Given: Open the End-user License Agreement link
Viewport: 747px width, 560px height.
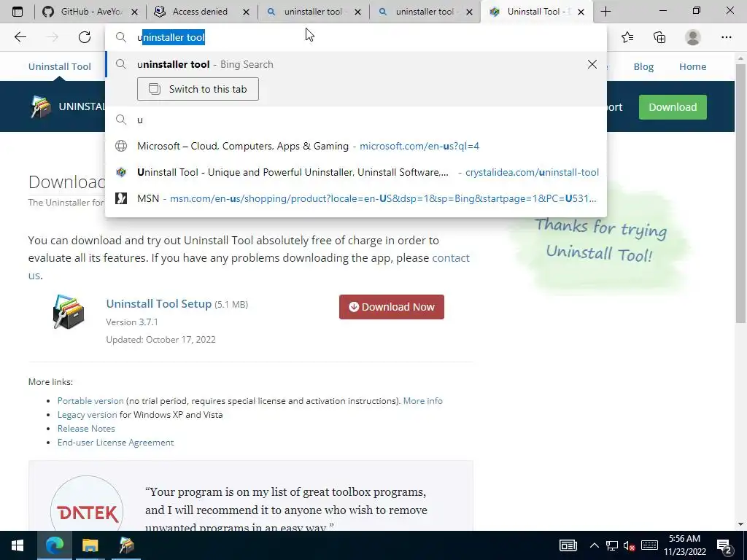Looking at the screenshot, I should coord(116,443).
